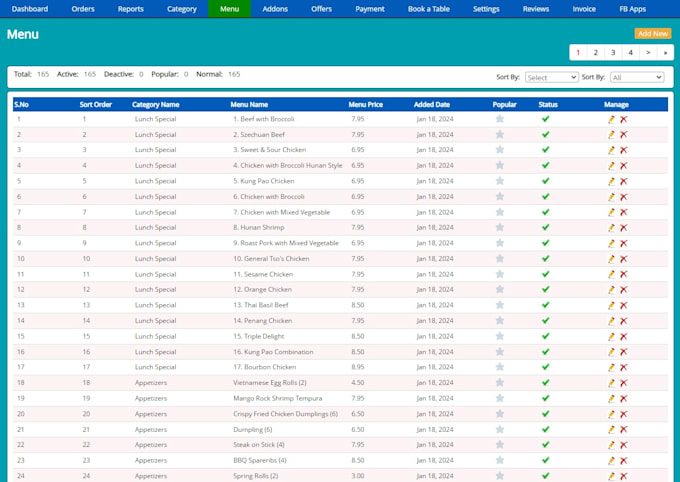Image resolution: width=680 pixels, height=482 pixels.
Task: Toggle popular star for Sesame Chicken
Action: pos(500,274)
